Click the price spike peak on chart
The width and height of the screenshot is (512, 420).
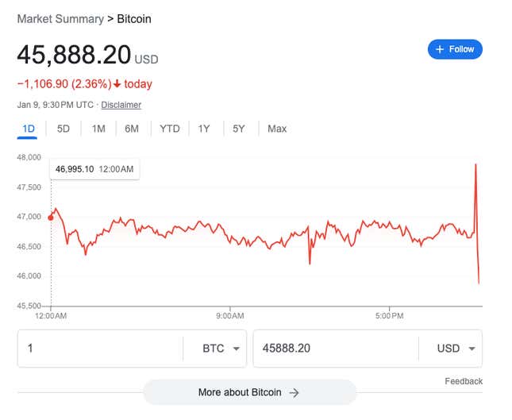[x=475, y=164]
